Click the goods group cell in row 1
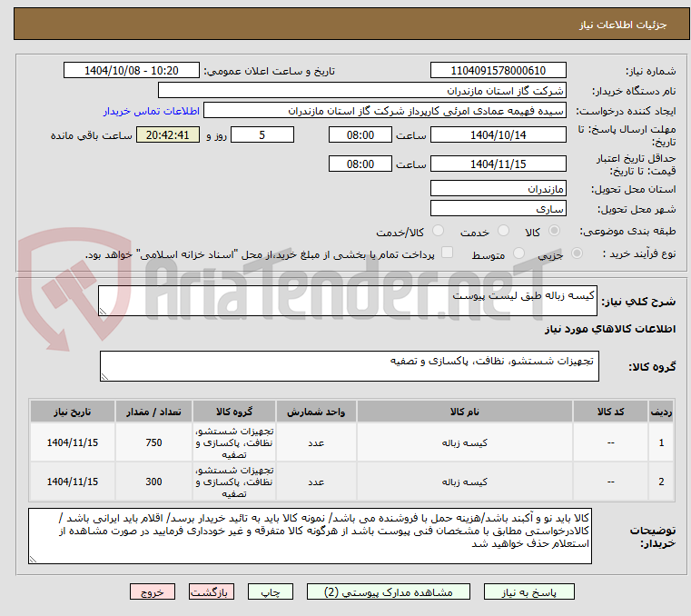 pyautogui.click(x=234, y=442)
